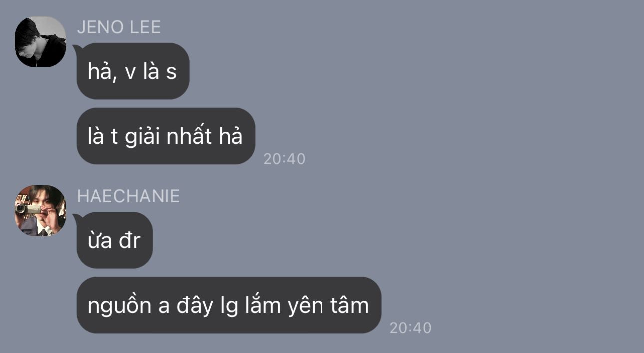Image resolution: width=644 pixels, height=353 pixels.
Task: Tap the HAECHANIE sender name
Action: (128, 196)
